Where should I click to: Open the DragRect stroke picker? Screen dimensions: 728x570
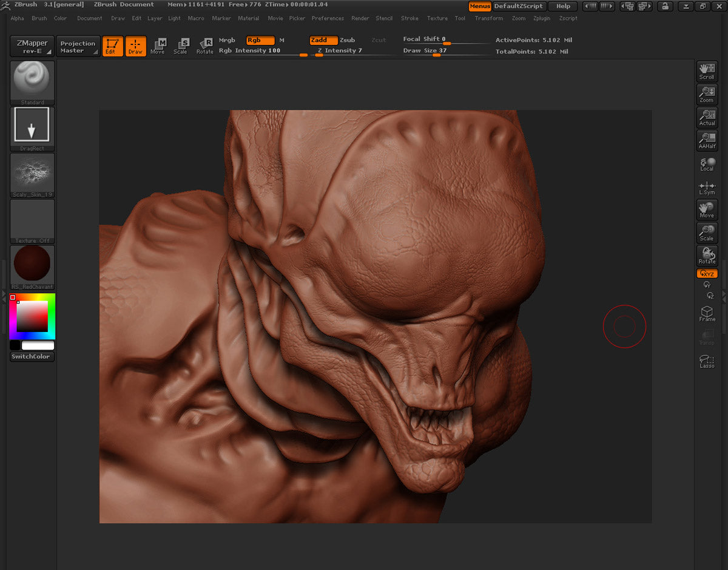(x=32, y=129)
